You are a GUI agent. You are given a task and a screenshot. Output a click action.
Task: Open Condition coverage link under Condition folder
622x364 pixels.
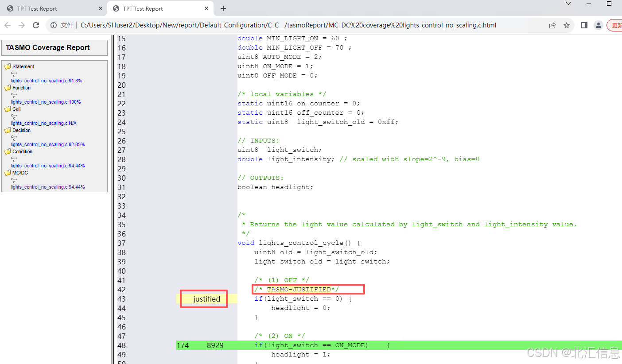[48, 166]
